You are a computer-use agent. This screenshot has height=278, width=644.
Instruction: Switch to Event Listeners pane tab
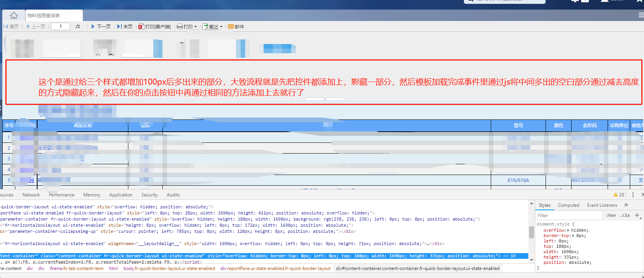[602, 205]
